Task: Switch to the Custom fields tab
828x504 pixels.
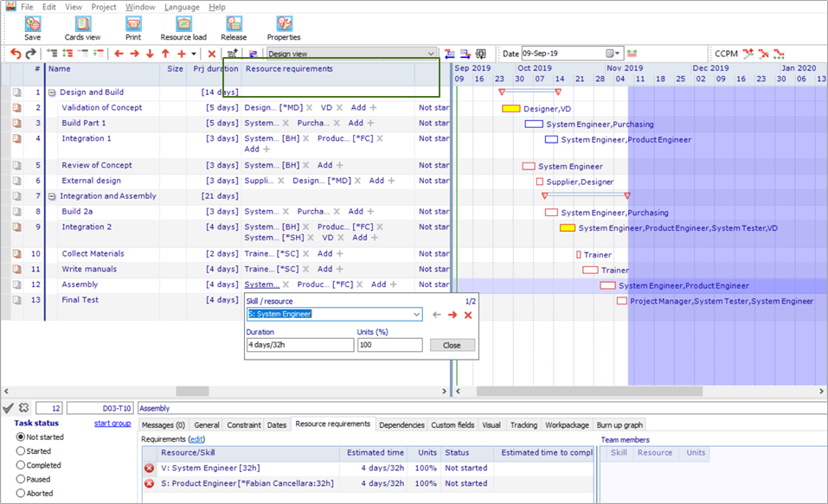Action: tap(453, 424)
